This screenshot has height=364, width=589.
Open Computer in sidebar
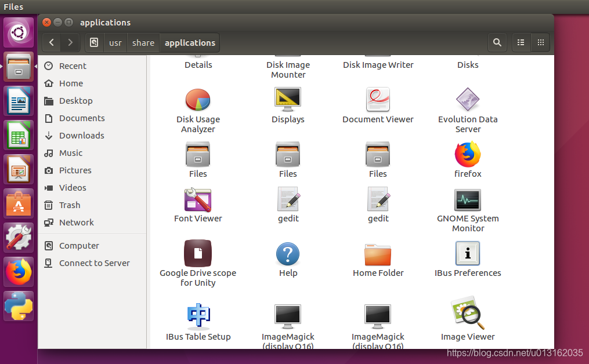click(92, 246)
